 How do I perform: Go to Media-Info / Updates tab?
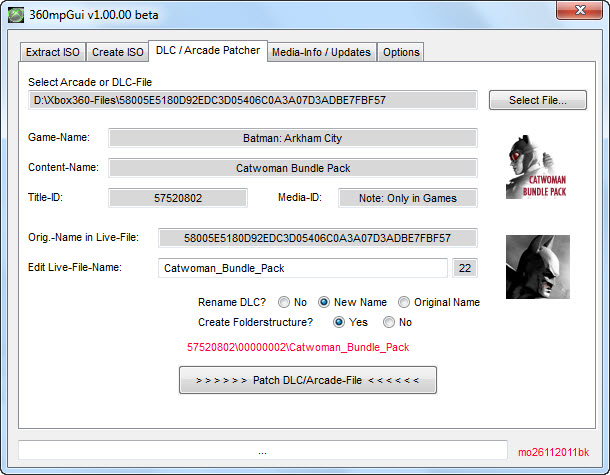click(321, 52)
